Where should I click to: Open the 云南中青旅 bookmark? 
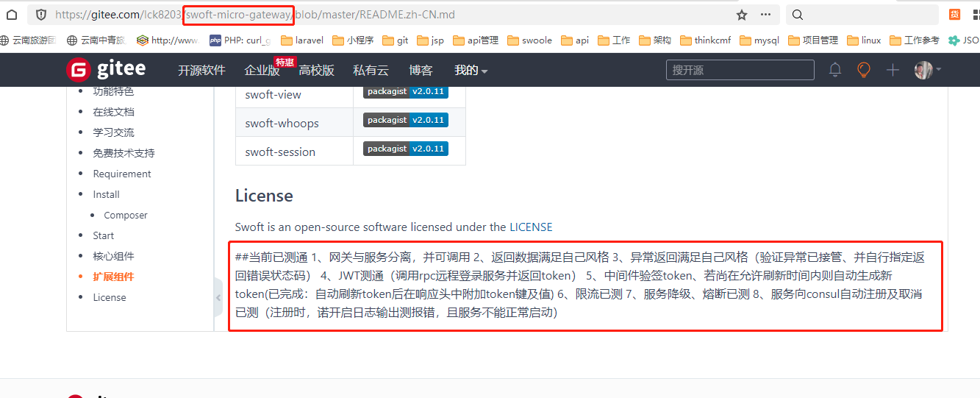[96, 40]
